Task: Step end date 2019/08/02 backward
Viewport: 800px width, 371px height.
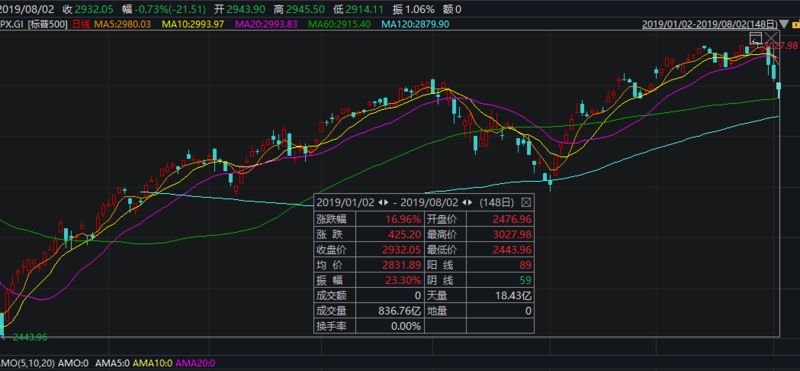Action: [463, 202]
